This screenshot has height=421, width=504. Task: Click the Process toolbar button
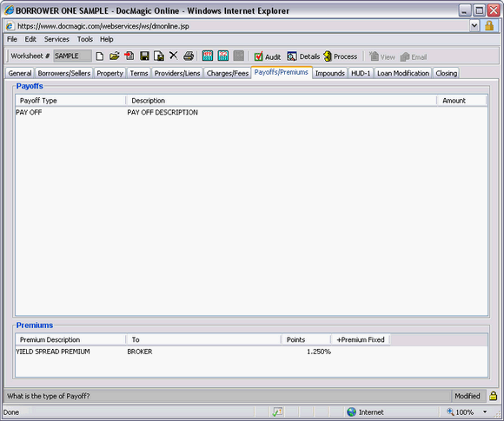click(x=341, y=56)
